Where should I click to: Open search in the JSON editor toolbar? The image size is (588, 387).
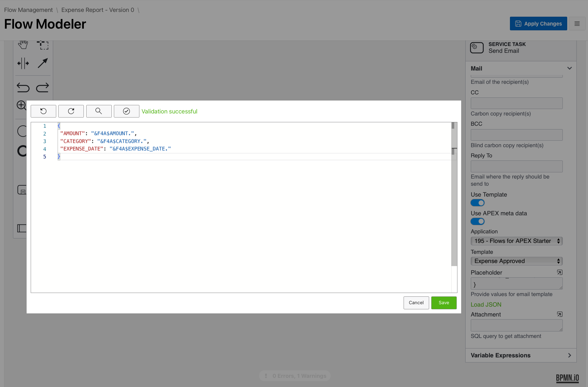[x=99, y=111]
